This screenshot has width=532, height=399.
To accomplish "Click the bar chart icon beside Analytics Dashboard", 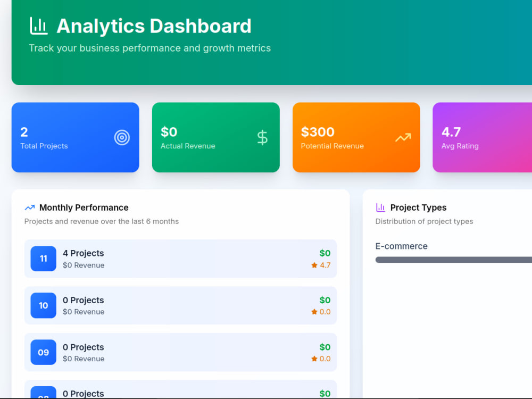I will (x=39, y=26).
